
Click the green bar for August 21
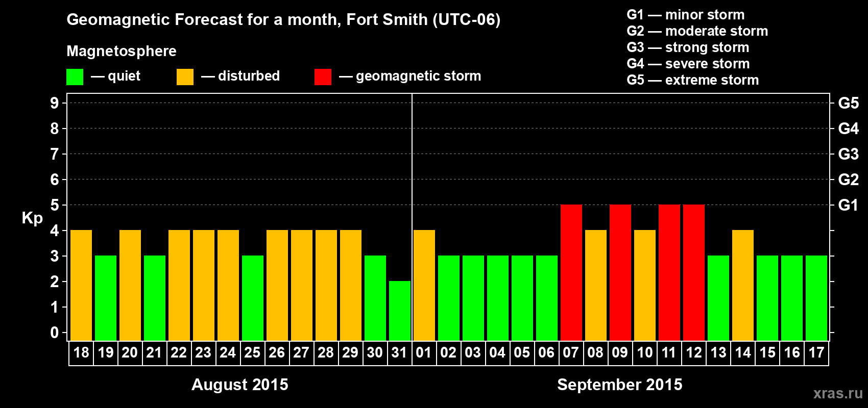coord(155,298)
